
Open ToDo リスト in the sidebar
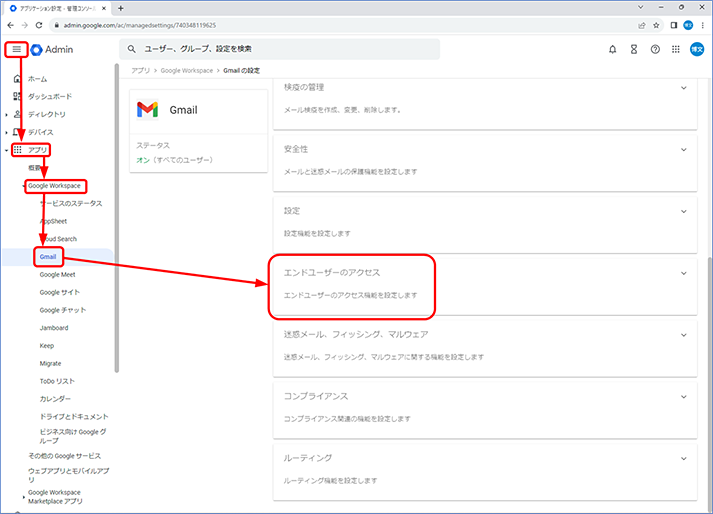tap(57, 381)
